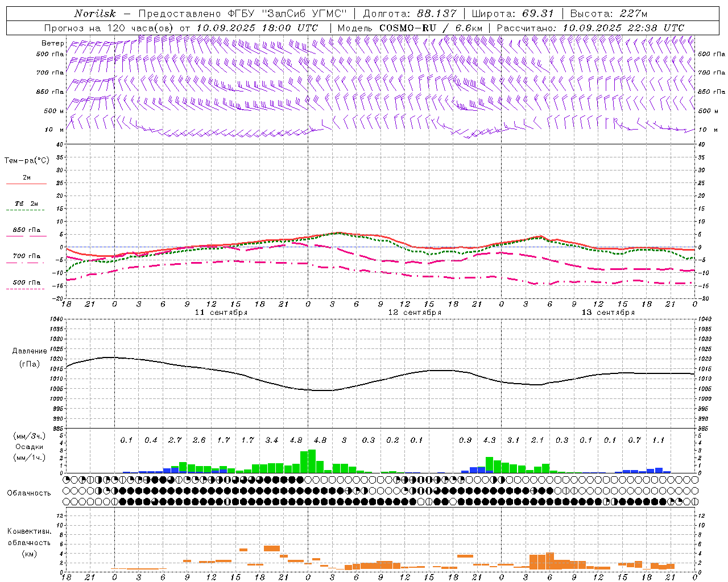728x582 pixels.
Task: Click the 'Рассчитано: 10.09.2025 22:38 UTC' timestamp
Action: (x=590, y=28)
